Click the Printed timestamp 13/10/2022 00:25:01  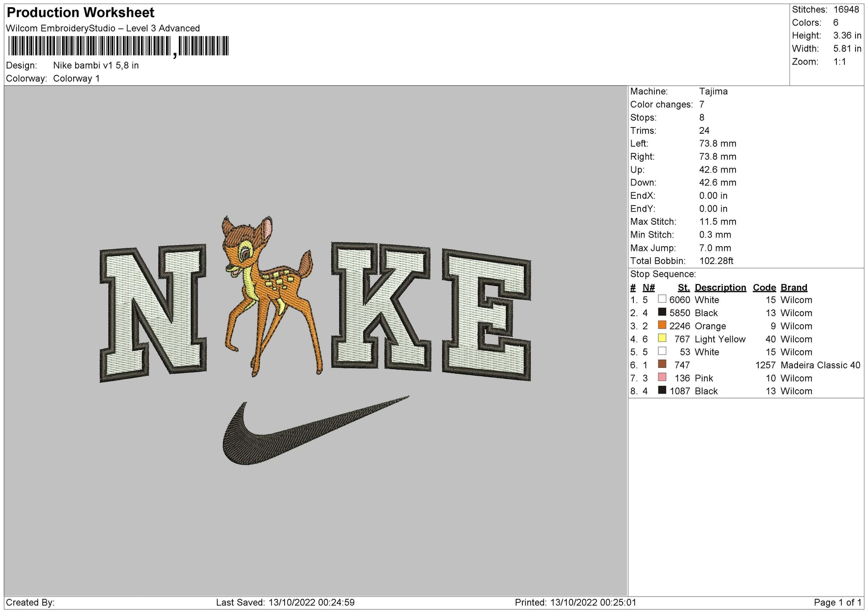coord(593,602)
